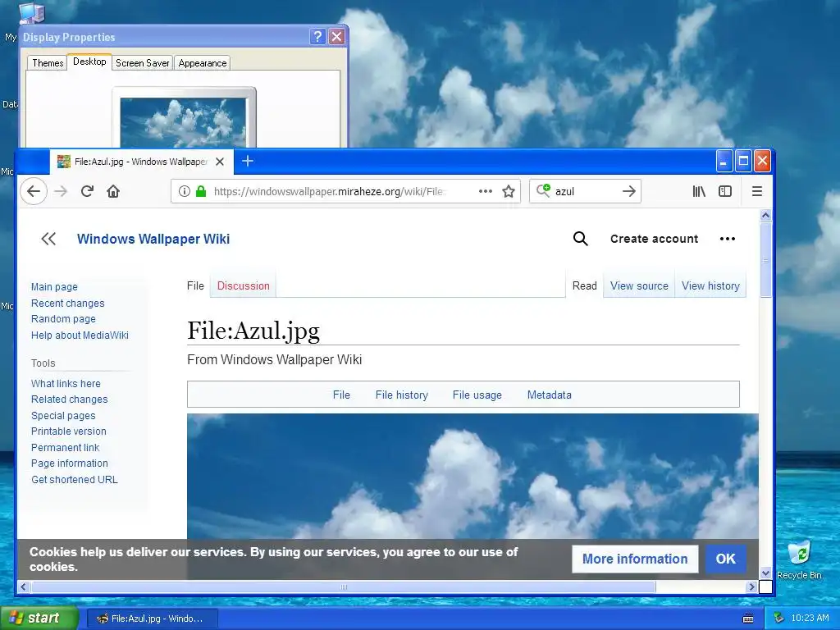Open Related changes link

click(69, 399)
